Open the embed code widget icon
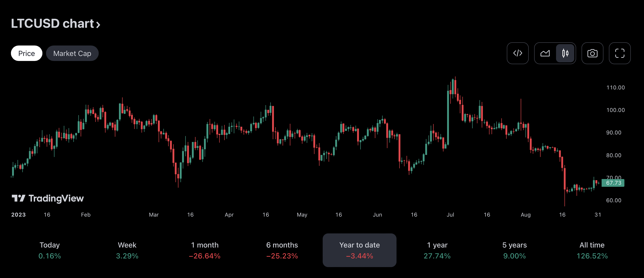Image resolution: width=644 pixels, height=278 pixels. [518, 53]
